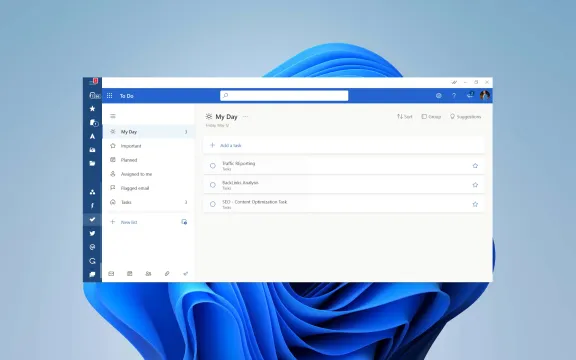Select My Day in the sidebar
Viewport: 576px width, 360px height.
148,132
